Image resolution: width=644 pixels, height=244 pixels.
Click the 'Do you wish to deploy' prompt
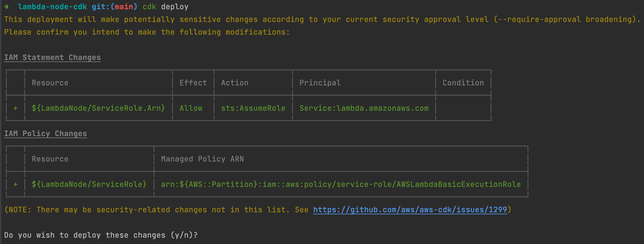coord(101,235)
